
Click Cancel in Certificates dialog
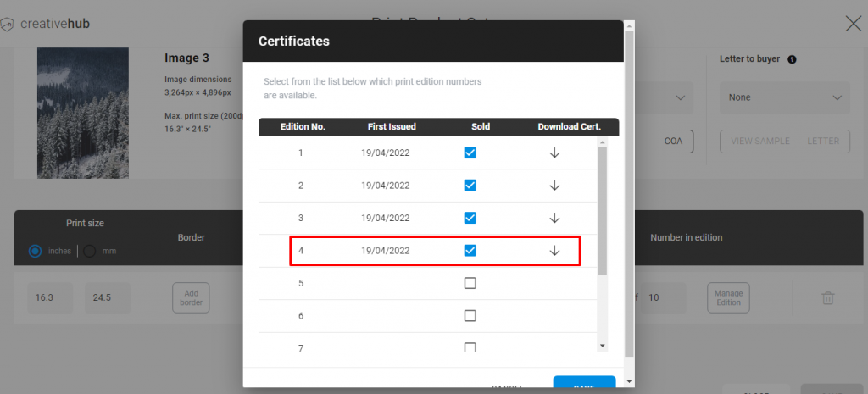click(x=507, y=387)
